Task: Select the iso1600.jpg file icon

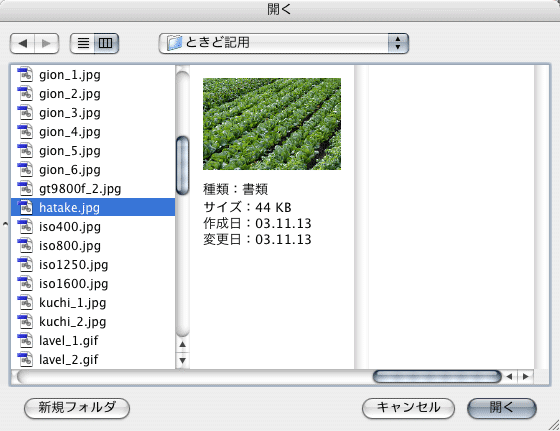Action: 25,284
